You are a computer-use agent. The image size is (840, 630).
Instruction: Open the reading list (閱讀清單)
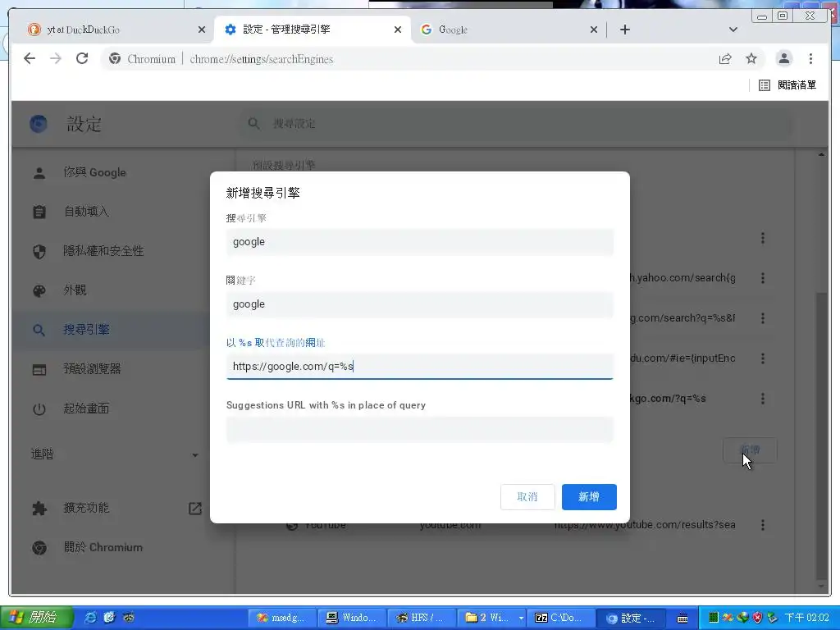[x=787, y=84]
